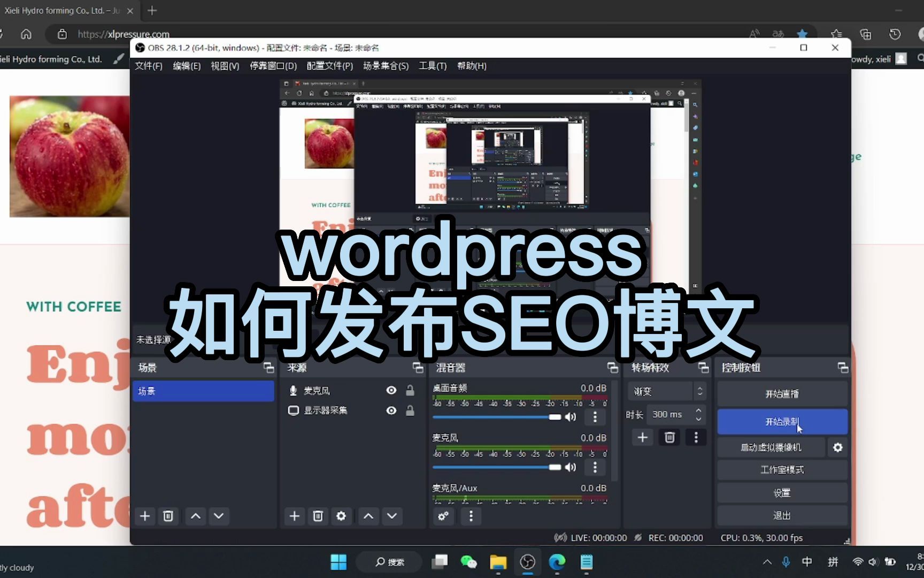Click 启动虚拟摄像机 button

click(x=771, y=447)
